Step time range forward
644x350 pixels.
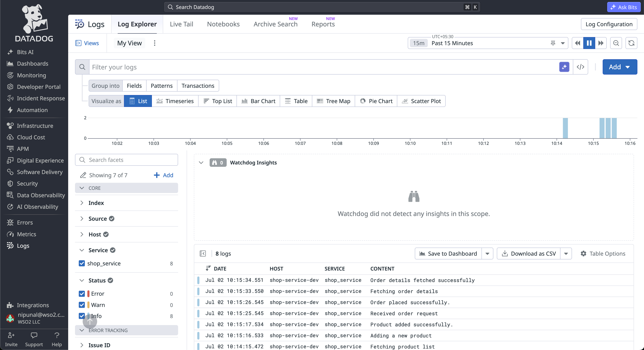click(x=601, y=43)
